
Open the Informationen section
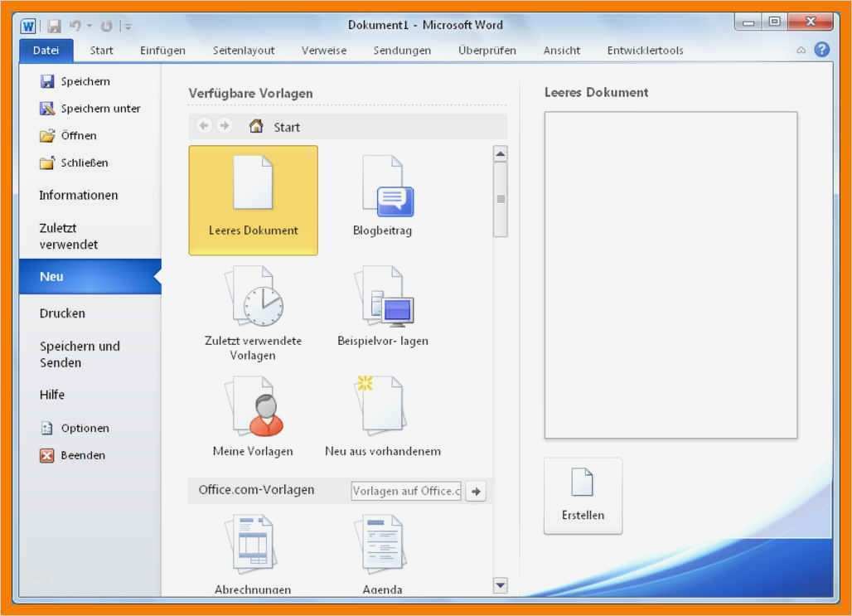pos(78,195)
